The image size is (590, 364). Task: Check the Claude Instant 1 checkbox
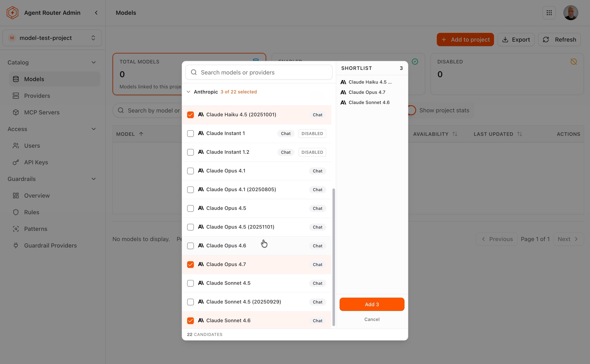190,133
